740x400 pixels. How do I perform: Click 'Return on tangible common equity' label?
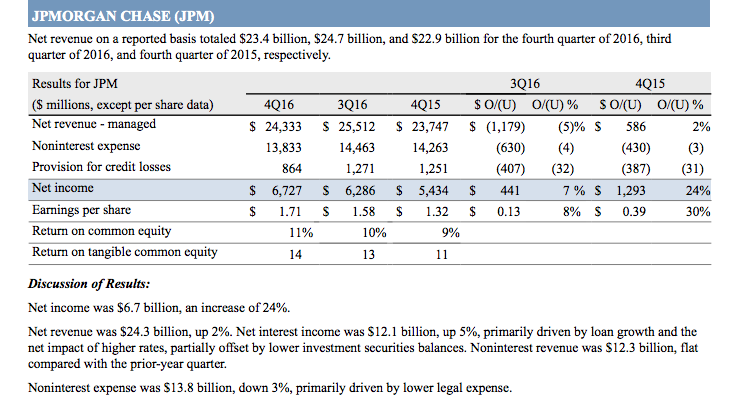click(x=125, y=252)
